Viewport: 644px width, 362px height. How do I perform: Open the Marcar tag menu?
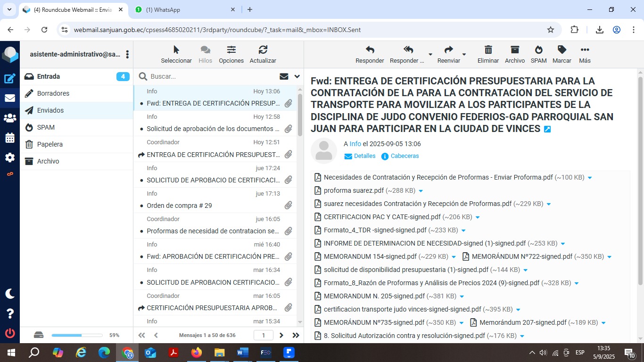tap(561, 50)
